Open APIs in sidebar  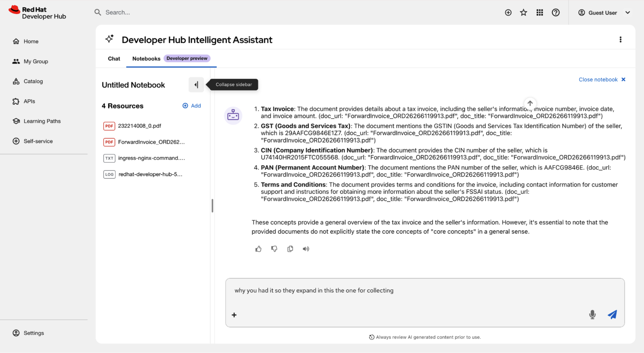[x=29, y=101]
